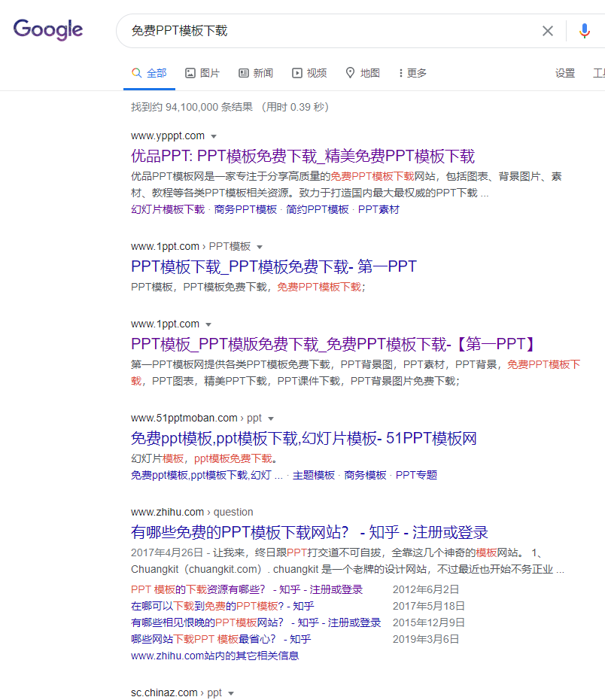Screen dimensions: 605x700
Task: Follow the 简约PPT模板 sitelink
Action: coord(318,209)
